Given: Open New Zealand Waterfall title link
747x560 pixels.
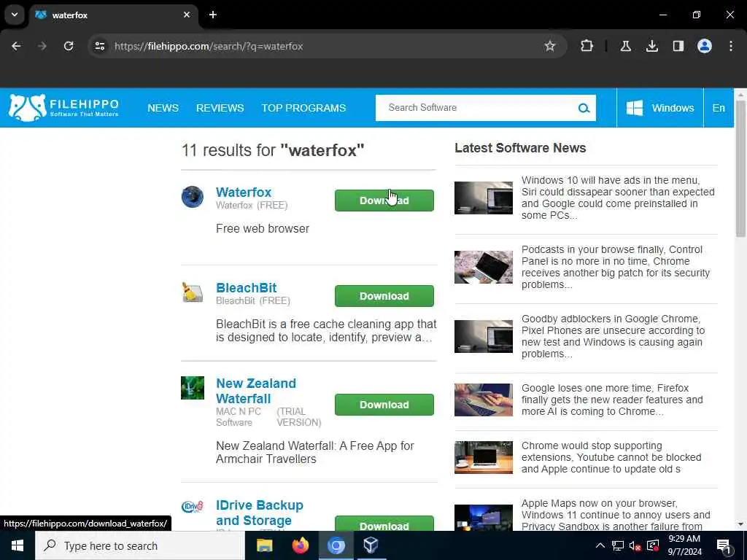Looking at the screenshot, I should coord(256,391).
